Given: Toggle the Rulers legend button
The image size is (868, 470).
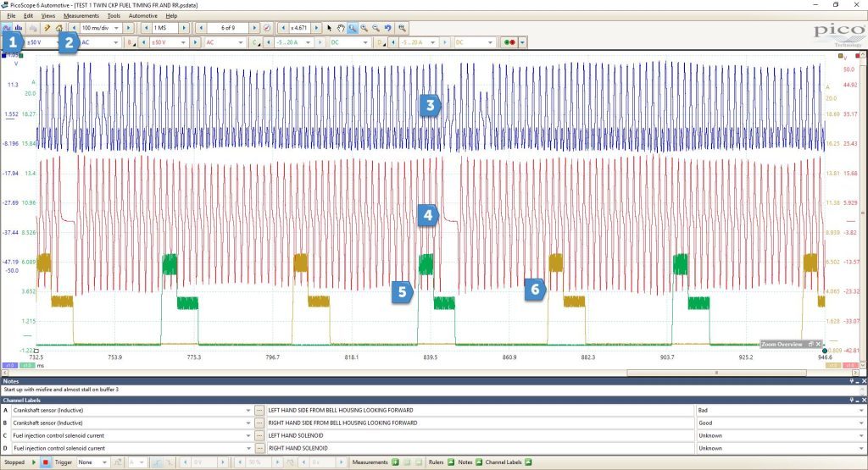Looking at the screenshot, I should [x=451, y=462].
